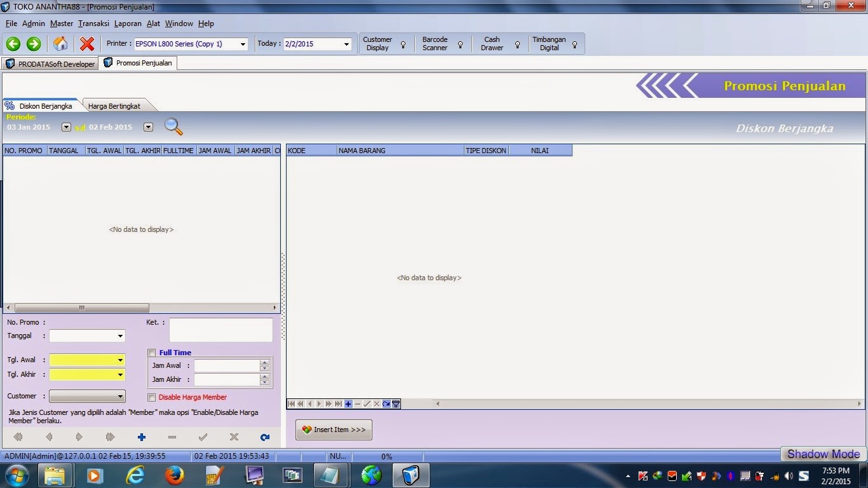Search the period with the magnifying glass
Screen dimensions: 868x488
173,126
